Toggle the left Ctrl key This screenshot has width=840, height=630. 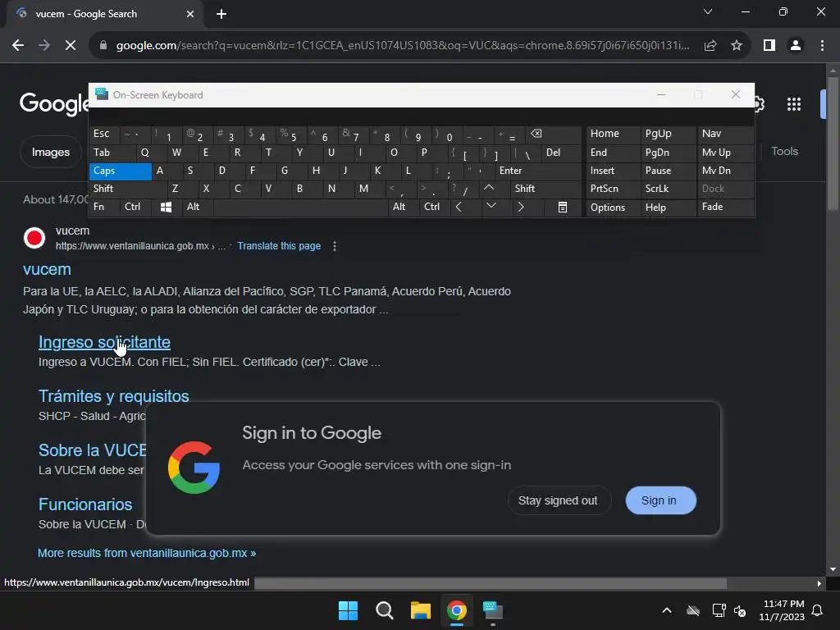(136, 208)
